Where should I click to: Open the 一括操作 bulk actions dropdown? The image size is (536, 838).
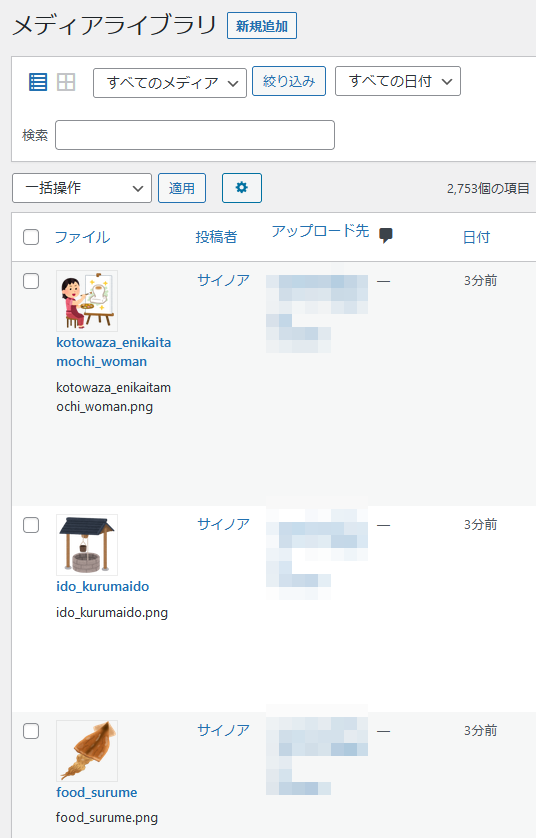click(x=82, y=188)
